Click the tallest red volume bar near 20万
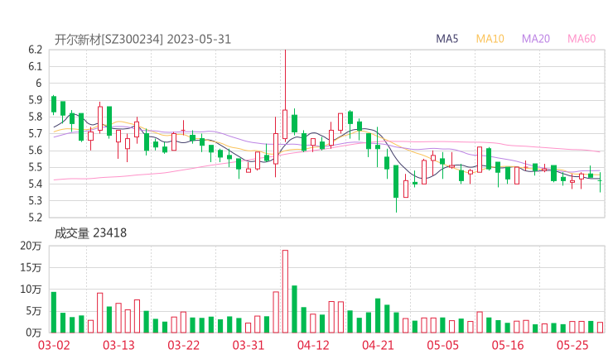Image resolution: width=613 pixels, height=364 pixels. (x=285, y=291)
